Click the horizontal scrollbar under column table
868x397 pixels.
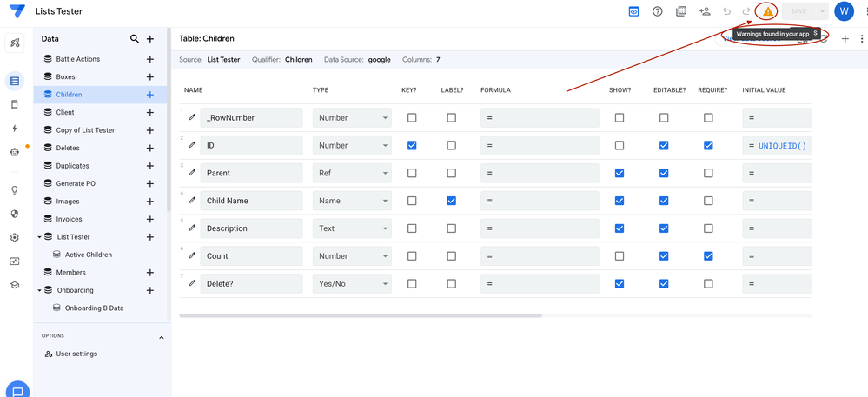click(x=361, y=315)
